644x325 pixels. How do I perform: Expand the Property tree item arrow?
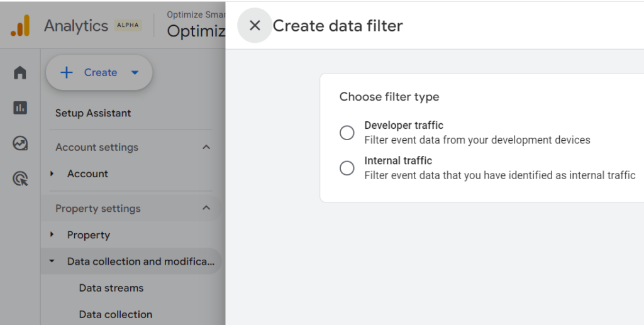[52, 234]
